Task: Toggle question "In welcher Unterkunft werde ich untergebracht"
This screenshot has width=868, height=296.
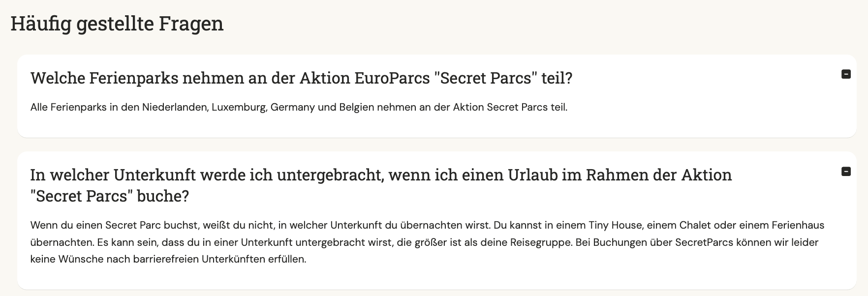Action: pos(381,185)
